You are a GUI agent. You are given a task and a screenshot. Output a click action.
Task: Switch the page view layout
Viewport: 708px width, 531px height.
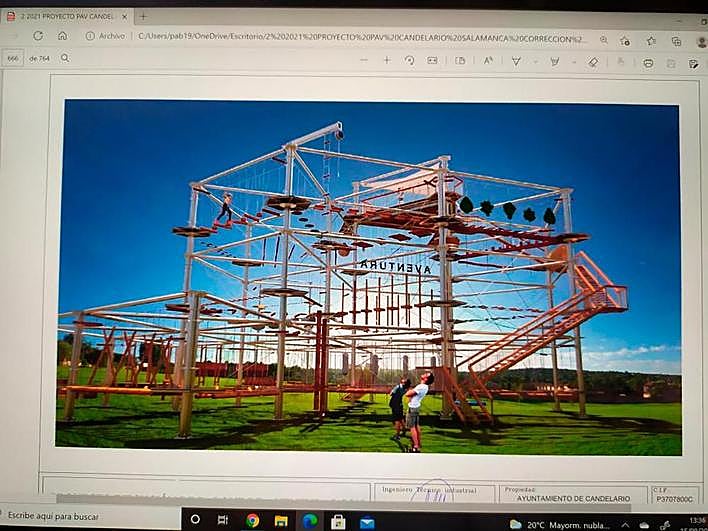tap(460, 61)
